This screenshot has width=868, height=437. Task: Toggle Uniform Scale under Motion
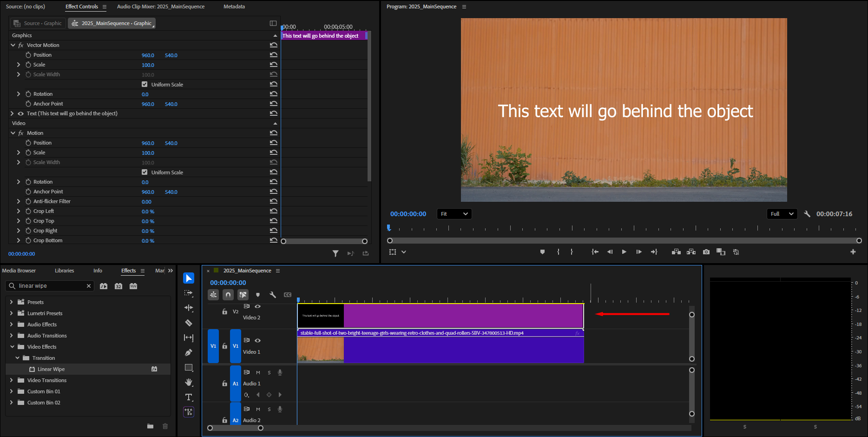pyautogui.click(x=145, y=172)
